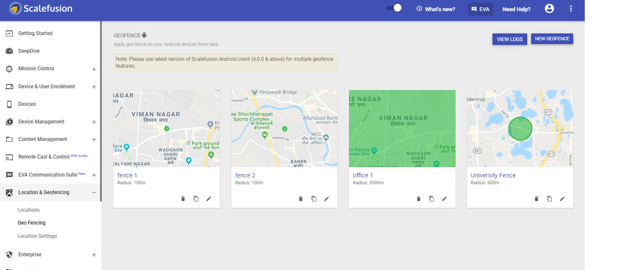Expand the Mission Control menu
This screenshot has height=270, width=644.
click(94, 69)
